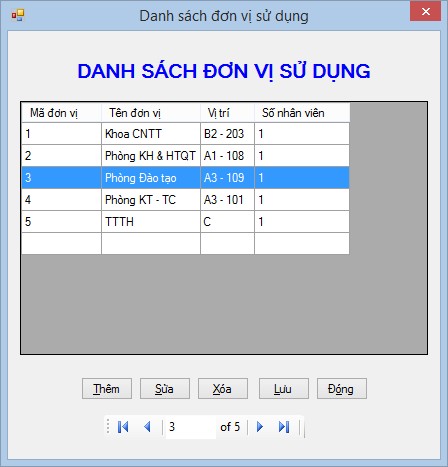Go to previous record in navigator
The width and height of the screenshot is (448, 467).
tap(147, 427)
